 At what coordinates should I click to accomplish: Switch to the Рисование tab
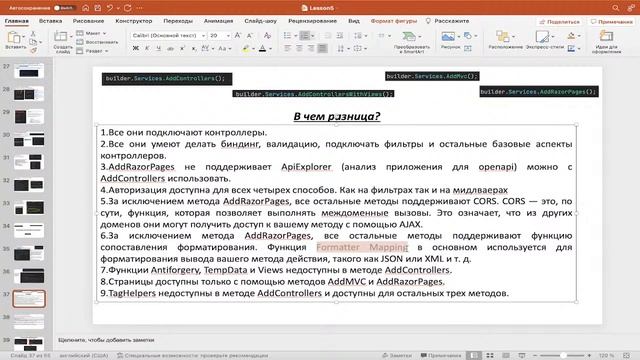88,21
